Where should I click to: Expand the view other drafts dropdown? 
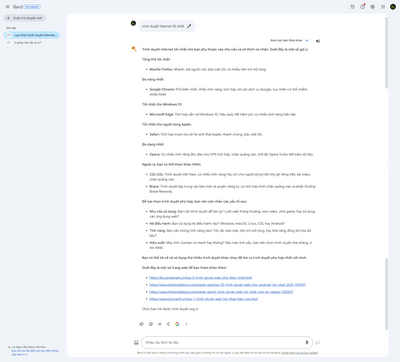pyautogui.click(x=290, y=40)
